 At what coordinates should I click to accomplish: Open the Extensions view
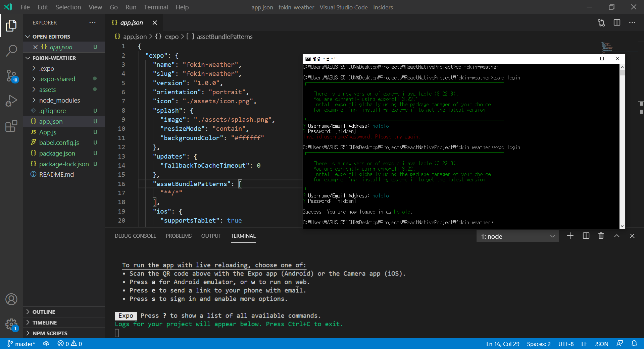tap(11, 126)
